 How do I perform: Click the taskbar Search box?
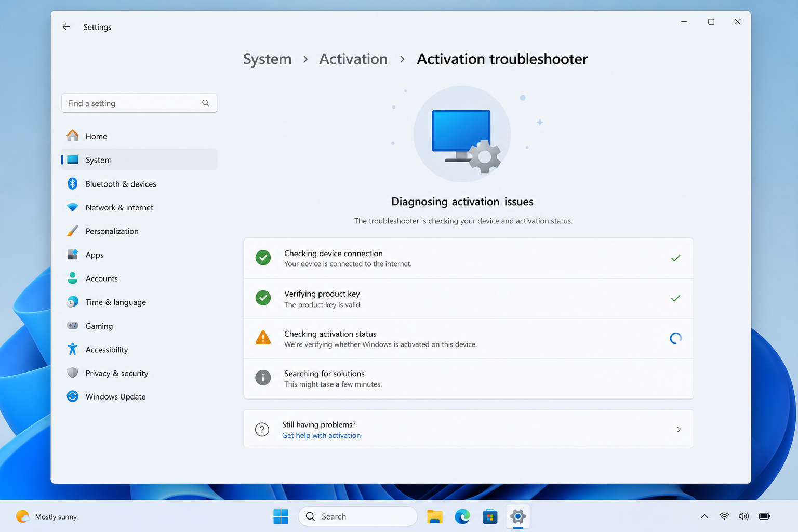coord(358,516)
